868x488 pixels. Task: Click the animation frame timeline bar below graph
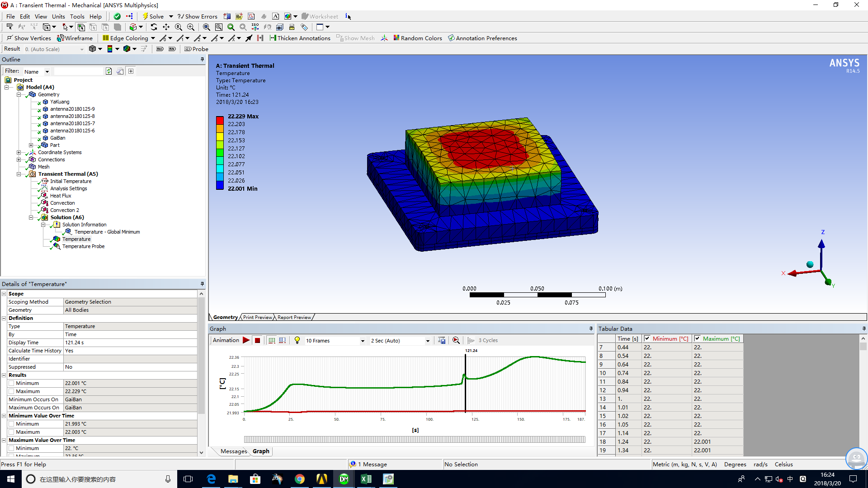tap(415, 439)
